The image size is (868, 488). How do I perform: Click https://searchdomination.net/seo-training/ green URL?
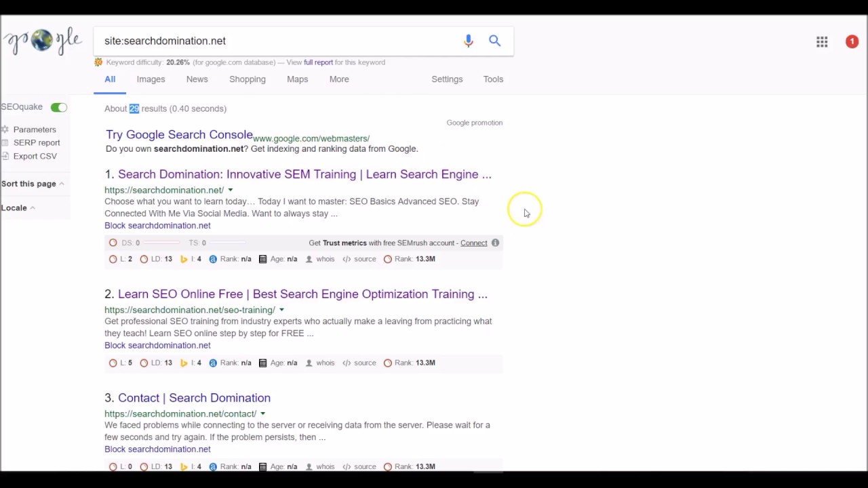pyautogui.click(x=190, y=310)
